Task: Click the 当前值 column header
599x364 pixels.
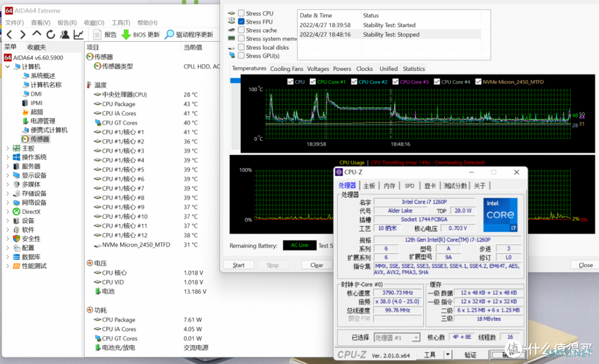Action: [x=193, y=47]
